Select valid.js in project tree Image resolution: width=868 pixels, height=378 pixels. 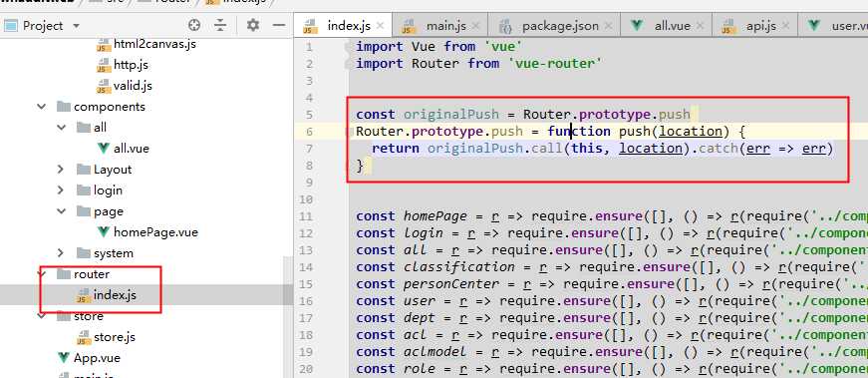133,86
